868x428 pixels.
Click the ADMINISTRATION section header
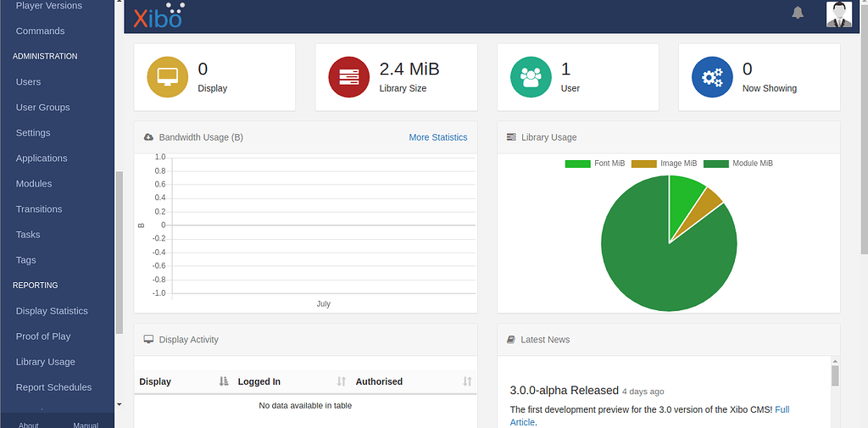pos(45,57)
